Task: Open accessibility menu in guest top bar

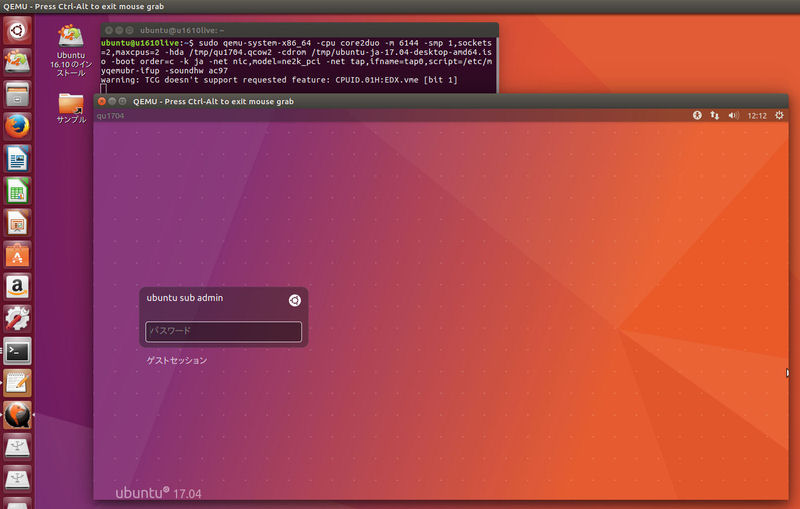Action: pyautogui.click(x=697, y=115)
